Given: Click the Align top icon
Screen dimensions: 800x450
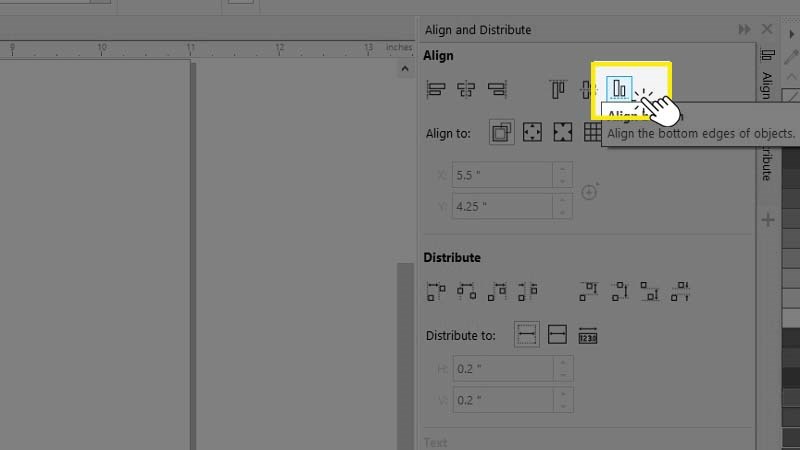Looking at the screenshot, I should pos(558,89).
